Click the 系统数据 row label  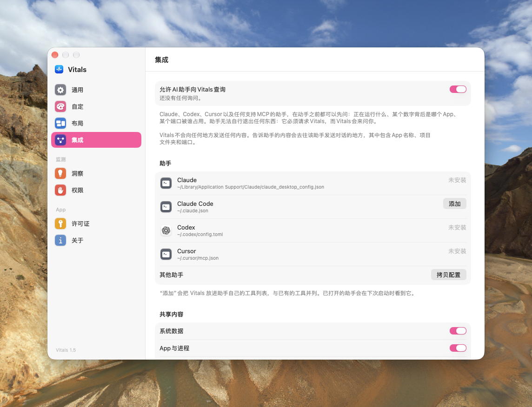pos(171,331)
